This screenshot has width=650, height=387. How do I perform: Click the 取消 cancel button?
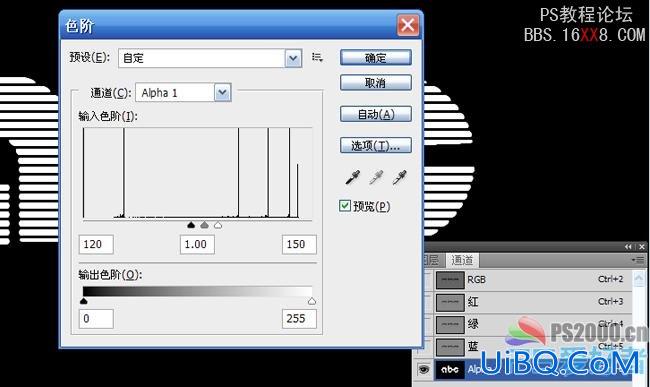[376, 82]
